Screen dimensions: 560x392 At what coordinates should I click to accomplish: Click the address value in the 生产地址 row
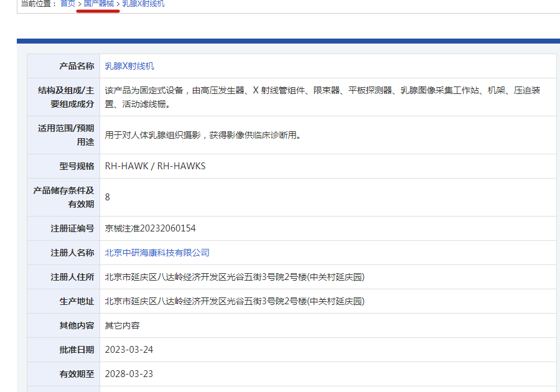click(x=235, y=301)
